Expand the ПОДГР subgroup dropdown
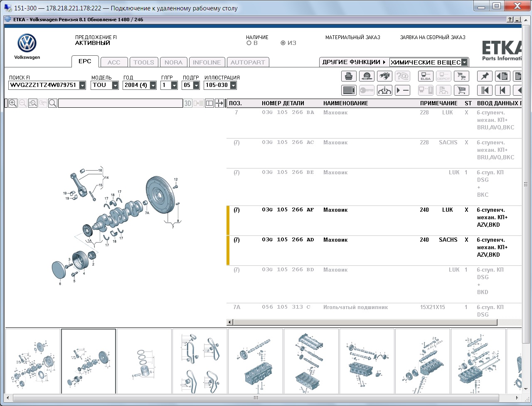 pos(196,85)
